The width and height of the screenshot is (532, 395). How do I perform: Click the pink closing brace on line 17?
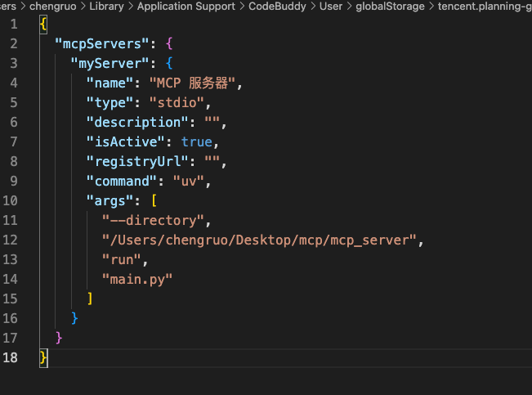point(59,339)
